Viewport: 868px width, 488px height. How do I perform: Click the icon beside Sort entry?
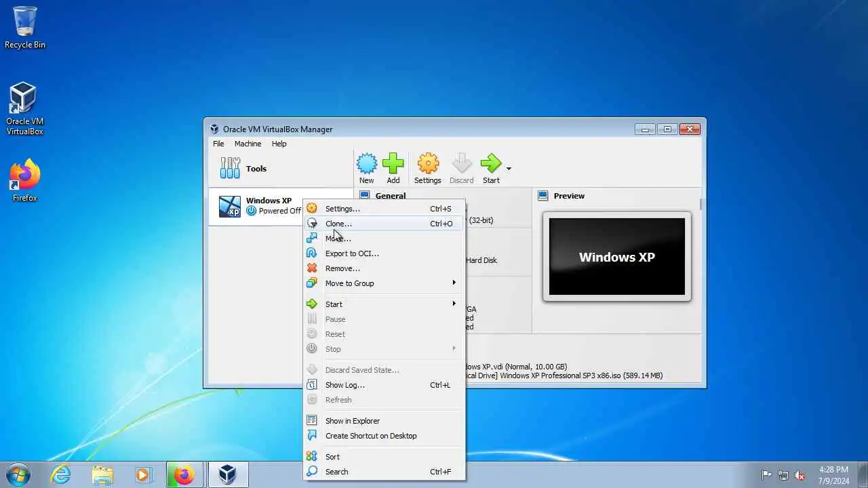pos(312,457)
